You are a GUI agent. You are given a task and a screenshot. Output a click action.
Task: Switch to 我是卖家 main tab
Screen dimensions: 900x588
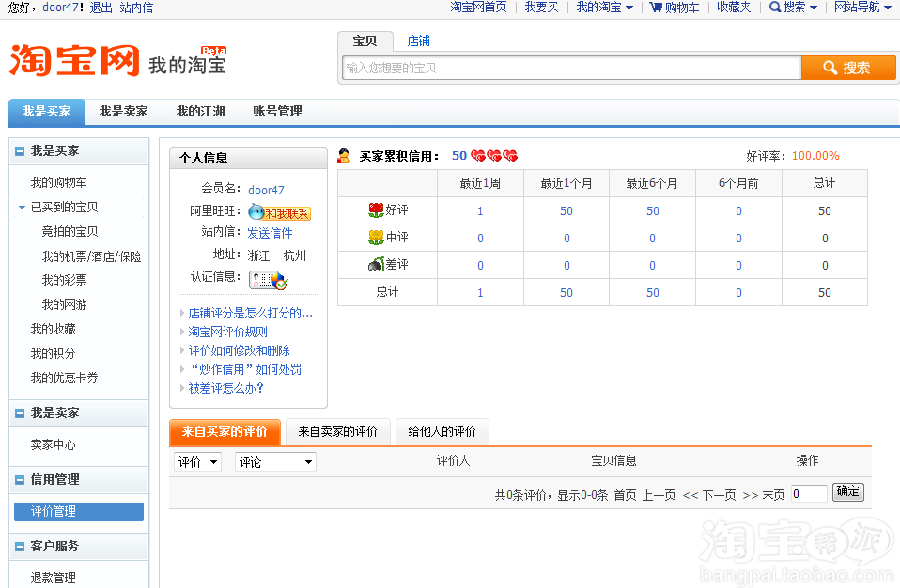(x=123, y=111)
